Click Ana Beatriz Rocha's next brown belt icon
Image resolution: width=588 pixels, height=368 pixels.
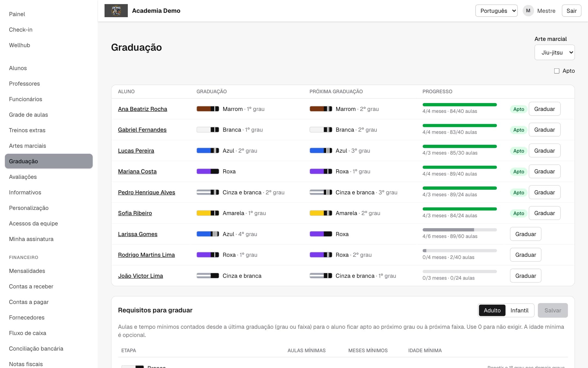click(321, 109)
